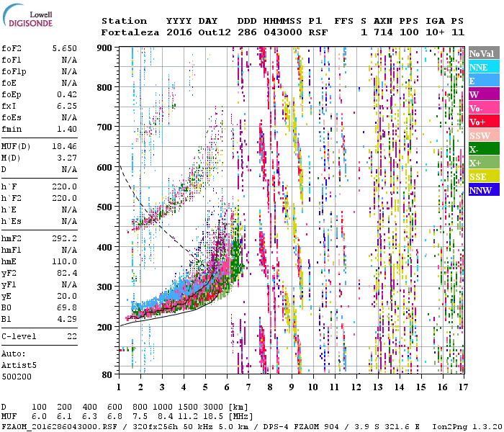Click the year value 2016
This screenshot has height=432, width=504.
click(x=179, y=32)
